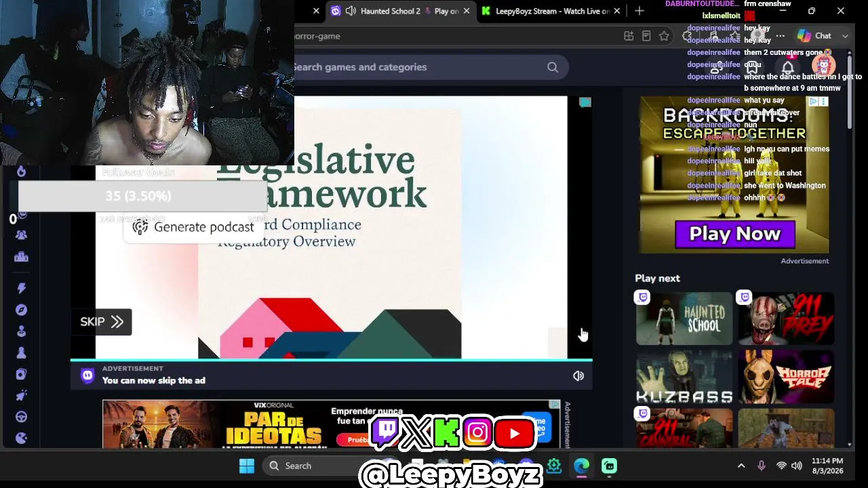The height and width of the screenshot is (488, 868).
Task: Open the volume speaker icon in the tray
Action: [x=797, y=466]
